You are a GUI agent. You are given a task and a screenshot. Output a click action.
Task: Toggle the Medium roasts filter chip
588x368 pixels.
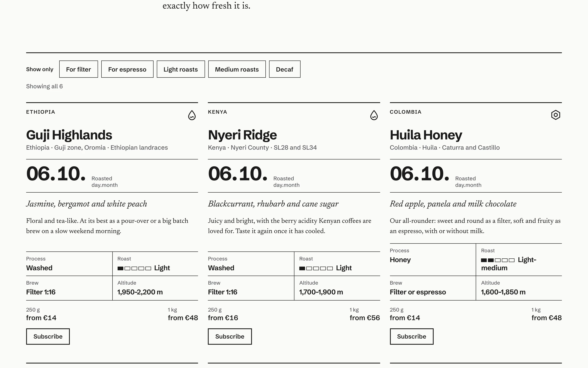237,69
